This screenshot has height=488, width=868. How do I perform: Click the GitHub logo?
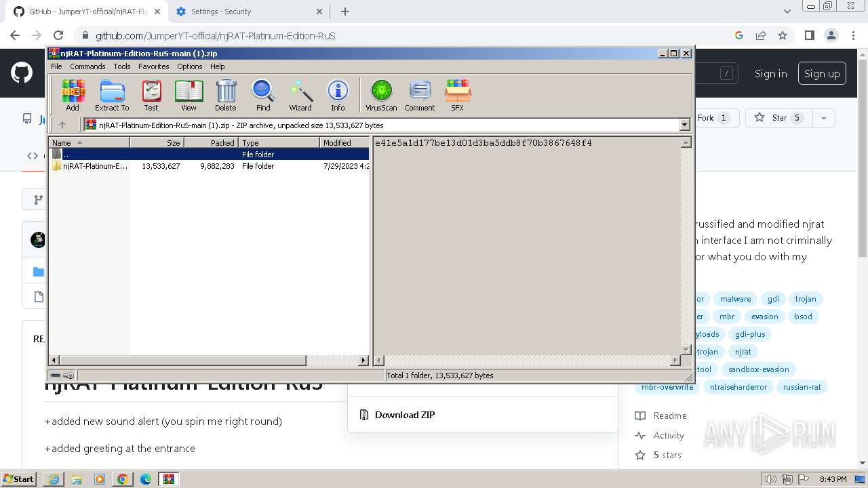(22, 73)
